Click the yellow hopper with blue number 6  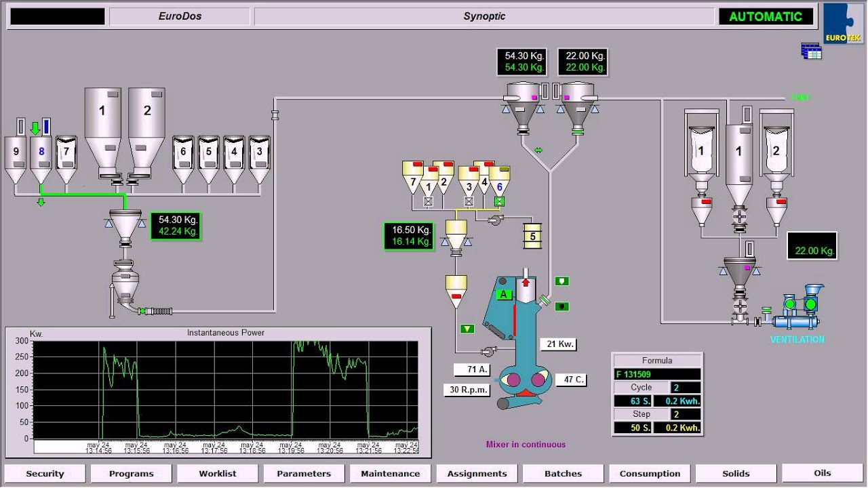[500, 182]
